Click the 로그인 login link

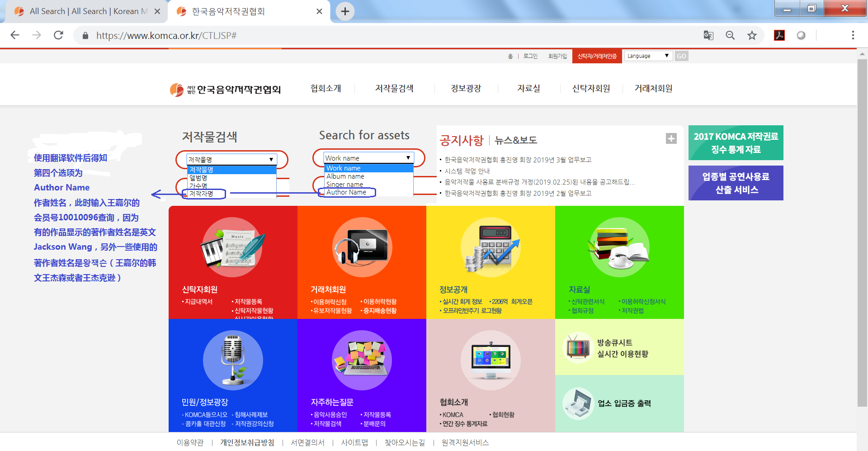pyautogui.click(x=530, y=56)
